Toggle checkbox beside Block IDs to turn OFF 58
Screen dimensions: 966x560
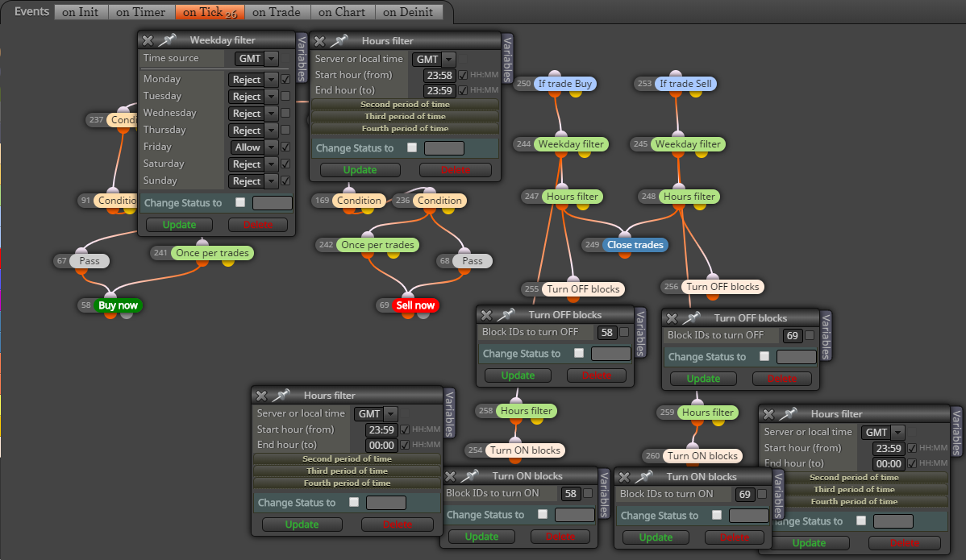tap(624, 332)
